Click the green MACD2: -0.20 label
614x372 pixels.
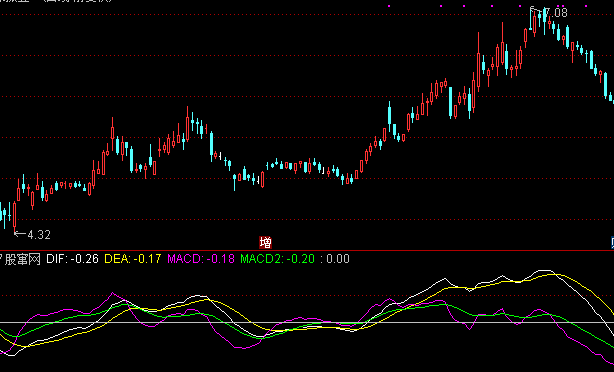278,259
